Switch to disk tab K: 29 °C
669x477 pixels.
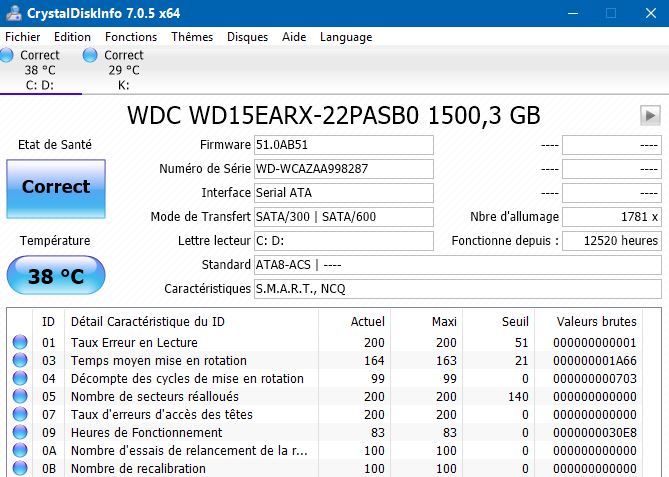click(x=124, y=70)
